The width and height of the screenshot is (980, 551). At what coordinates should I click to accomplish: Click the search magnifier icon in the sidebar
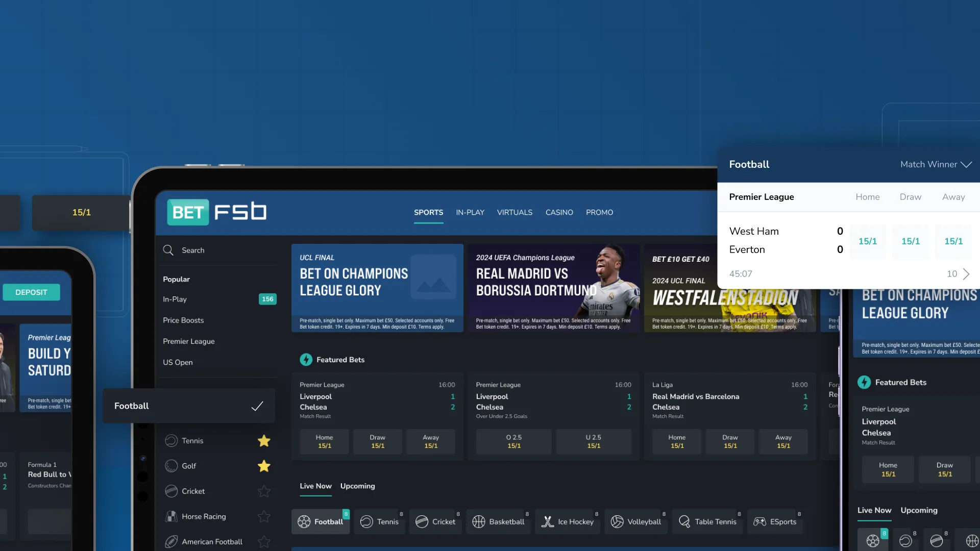(168, 250)
